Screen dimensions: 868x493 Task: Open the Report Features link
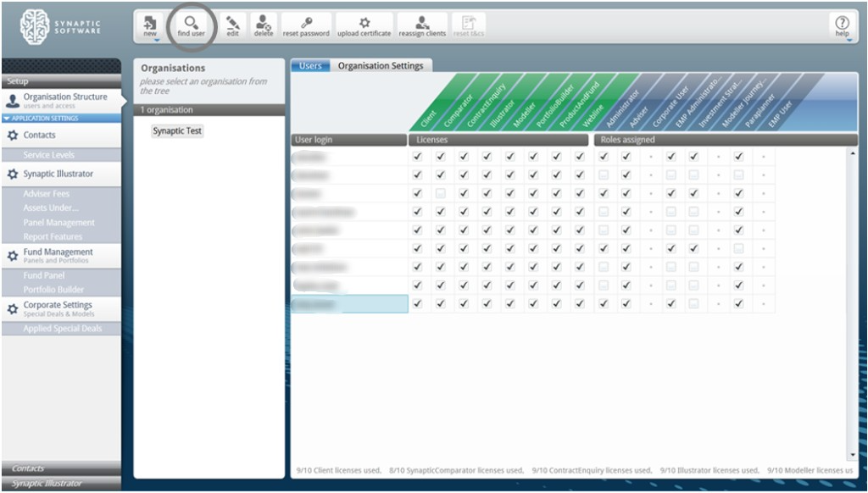pos(53,237)
